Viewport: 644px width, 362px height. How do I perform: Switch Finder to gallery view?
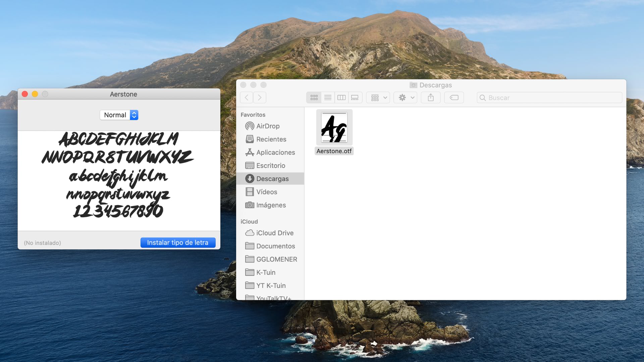pos(355,97)
